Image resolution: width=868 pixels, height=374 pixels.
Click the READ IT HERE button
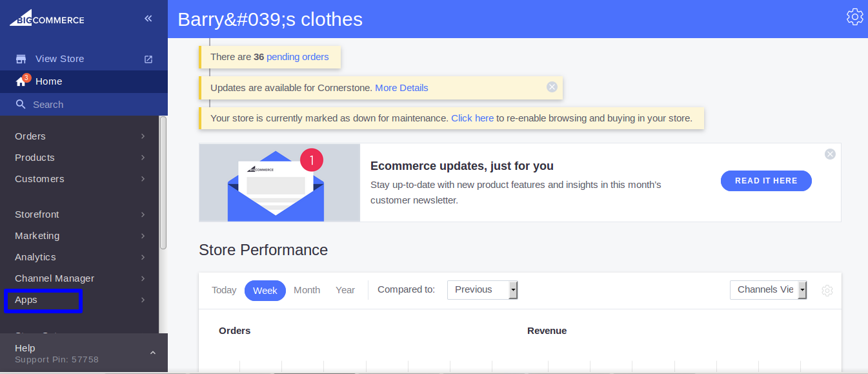tap(766, 181)
